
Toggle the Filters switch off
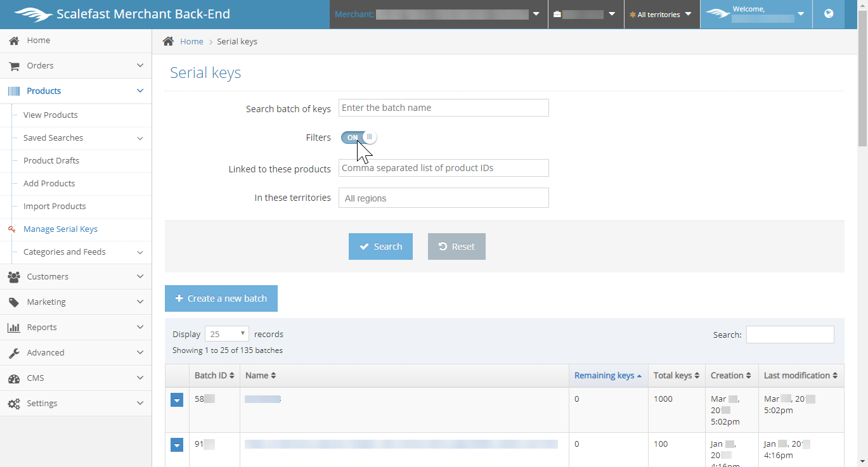359,138
